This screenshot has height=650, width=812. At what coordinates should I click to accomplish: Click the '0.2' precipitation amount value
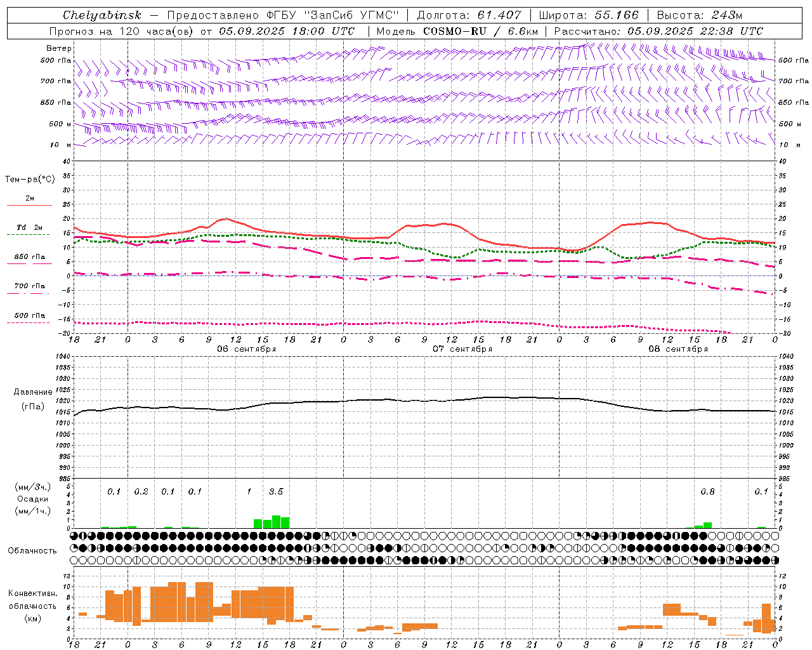(141, 491)
